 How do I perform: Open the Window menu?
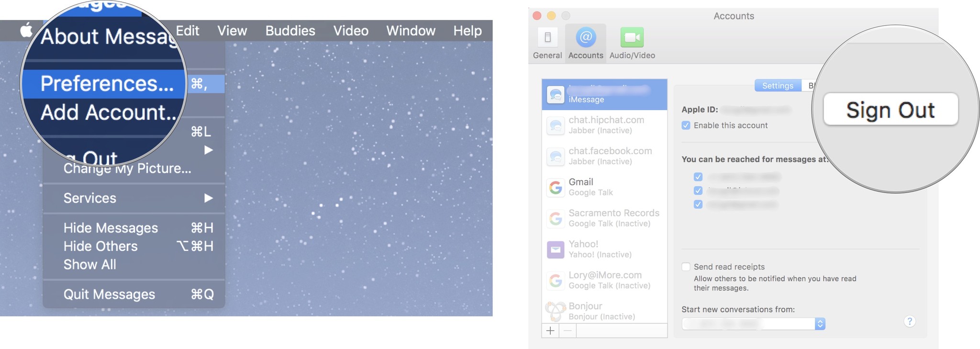tap(411, 31)
